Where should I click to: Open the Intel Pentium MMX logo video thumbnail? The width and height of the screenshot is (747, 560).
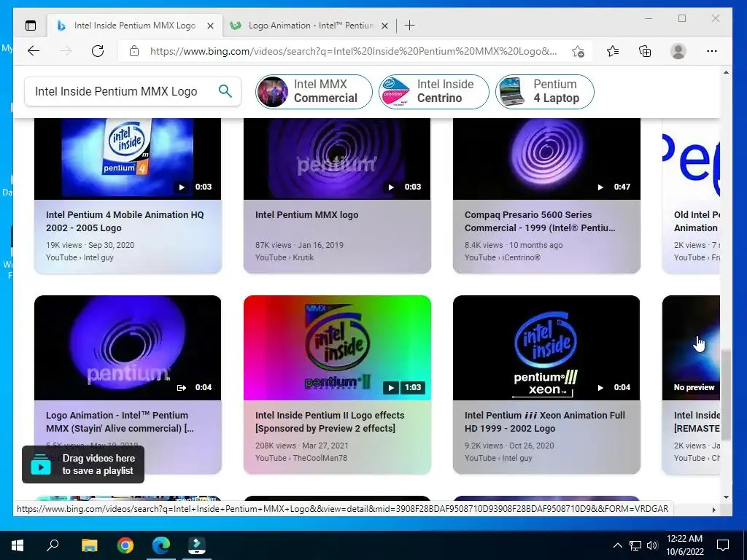click(x=337, y=158)
